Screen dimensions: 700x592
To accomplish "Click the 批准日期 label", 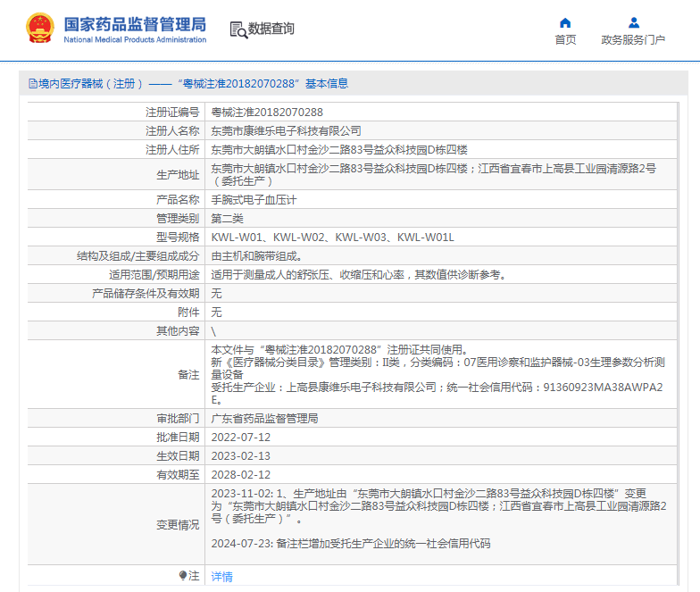I will tap(178, 438).
